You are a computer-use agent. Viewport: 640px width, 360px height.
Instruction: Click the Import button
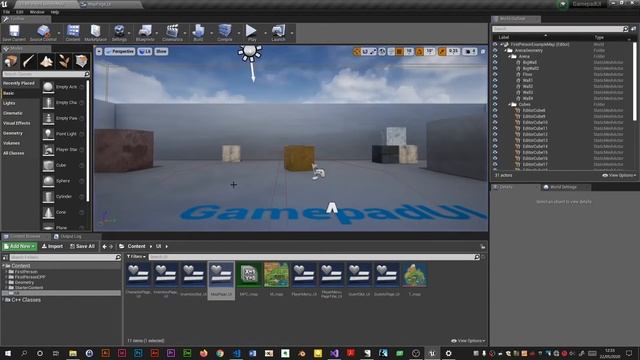pos(52,246)
